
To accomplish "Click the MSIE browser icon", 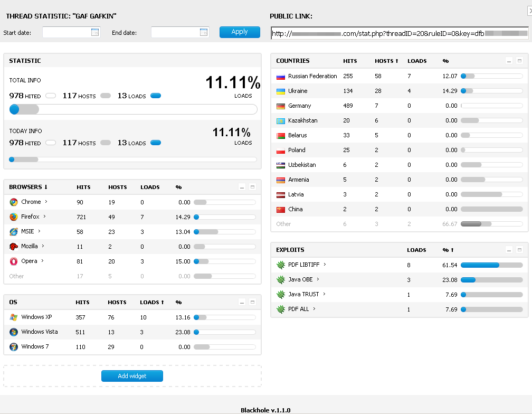I will pyautogui.click(x=14, y=232).
